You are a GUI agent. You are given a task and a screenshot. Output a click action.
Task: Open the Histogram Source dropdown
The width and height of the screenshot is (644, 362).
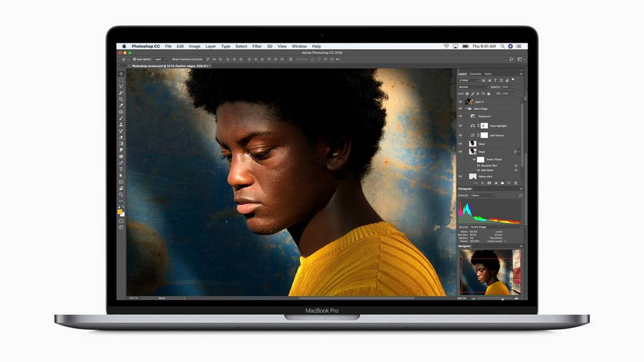click(495, 227)
